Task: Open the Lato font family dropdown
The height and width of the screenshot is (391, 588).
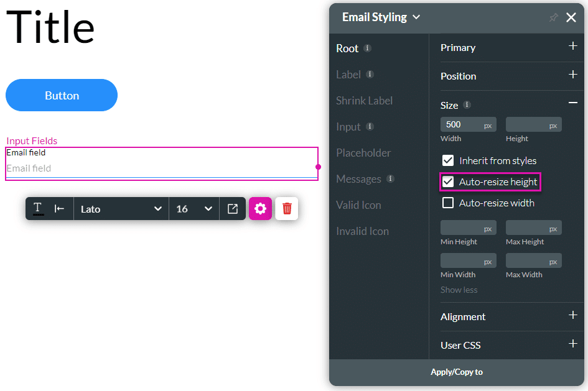Action: [x=121, y=209]
